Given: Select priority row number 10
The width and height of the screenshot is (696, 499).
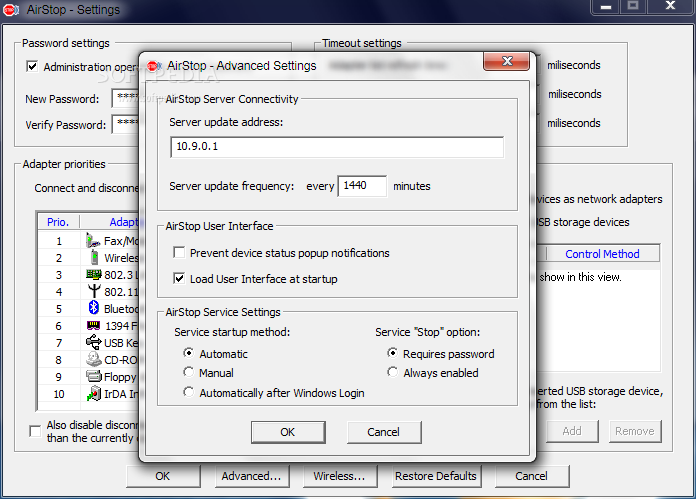Looking at the screenshot, I should [x=59, y=394].
